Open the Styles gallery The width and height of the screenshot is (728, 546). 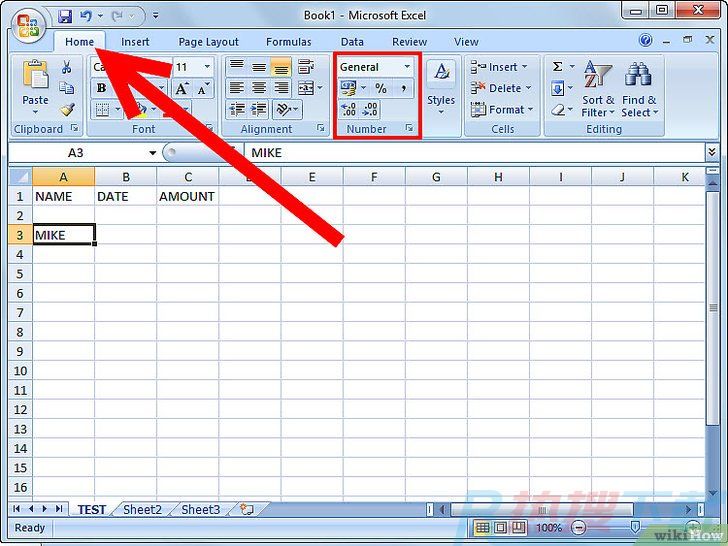click(441, 88)
